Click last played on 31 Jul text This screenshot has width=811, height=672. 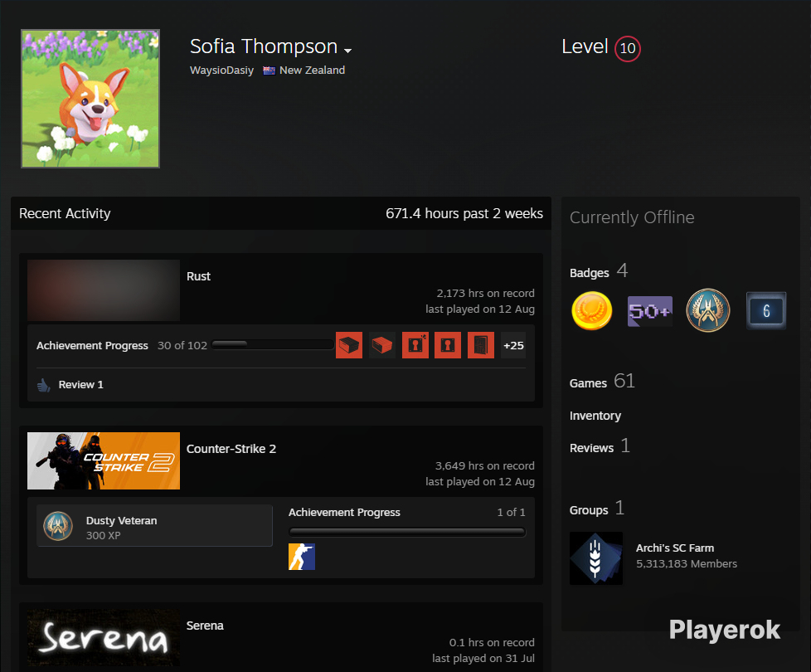tap(483, 659)
